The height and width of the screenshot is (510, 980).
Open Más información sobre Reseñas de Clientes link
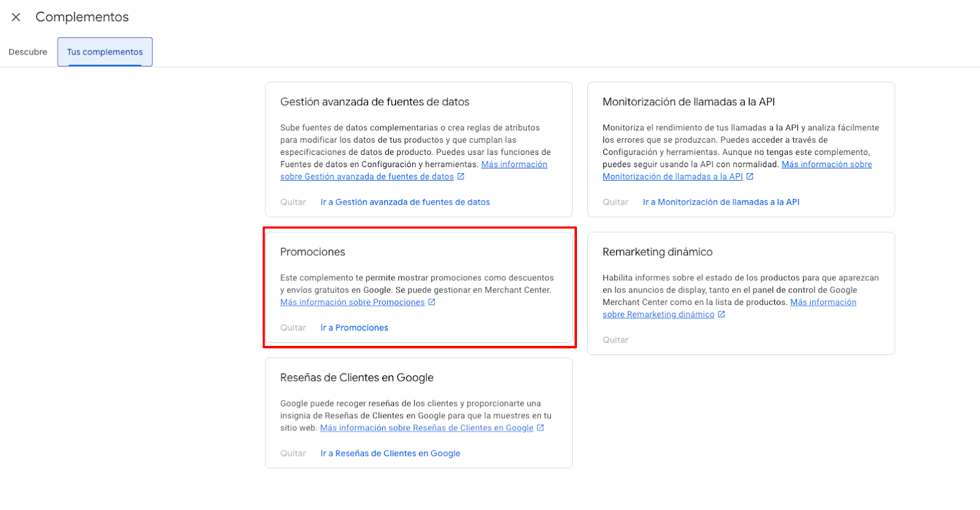click(426, 428)
